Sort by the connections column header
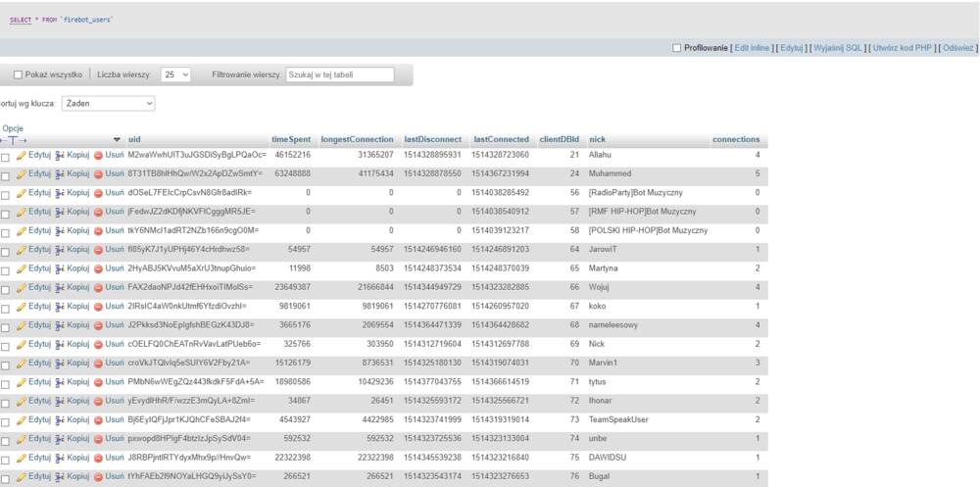The height and width of the screenshot is (487, 980). click(736, 139)
